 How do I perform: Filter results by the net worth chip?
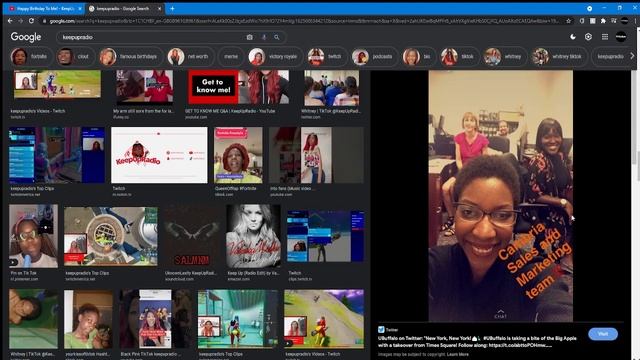point(190,56)
